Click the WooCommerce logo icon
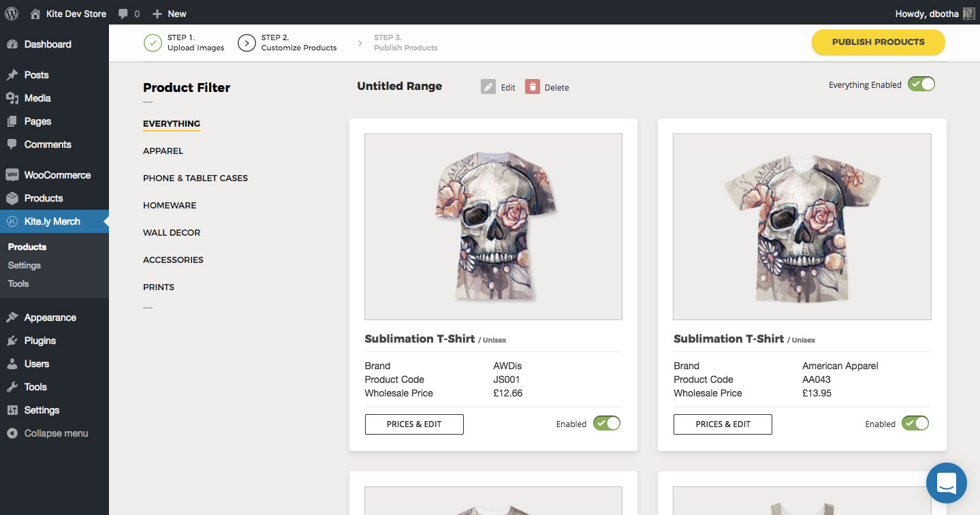980x515 pixels. [x=12, y=175]
